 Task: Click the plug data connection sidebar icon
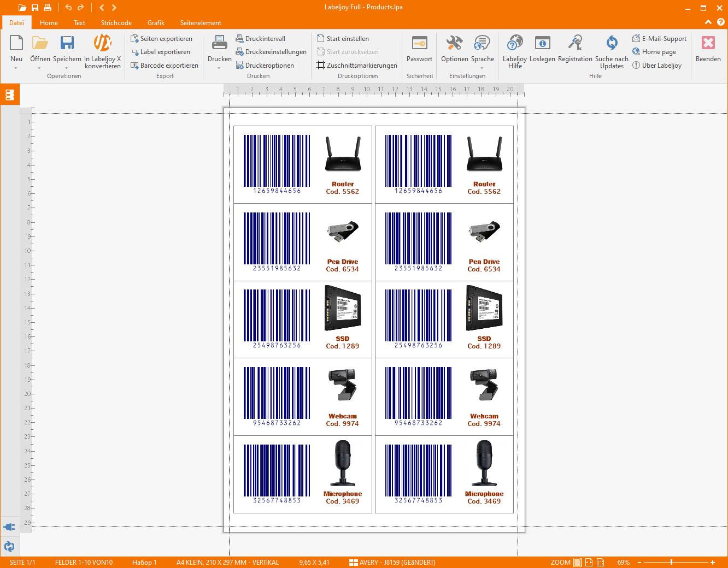(x=9, y=527)
